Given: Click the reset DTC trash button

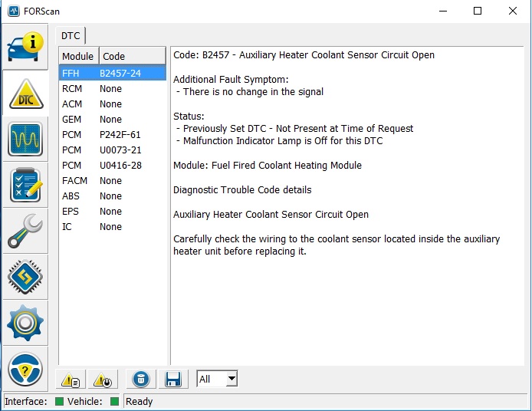Looking at the screenshot, I should 141,379.
